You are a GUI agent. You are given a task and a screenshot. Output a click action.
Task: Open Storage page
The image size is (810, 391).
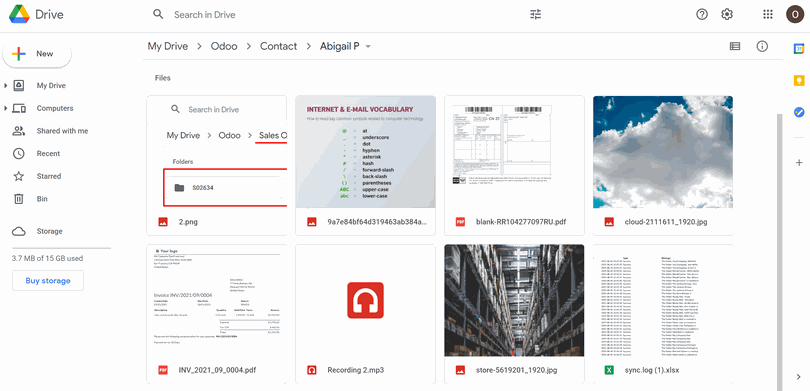point(50,231)
